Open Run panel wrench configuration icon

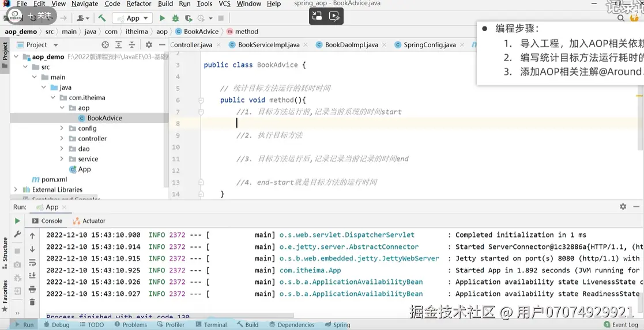pos(17,234)
